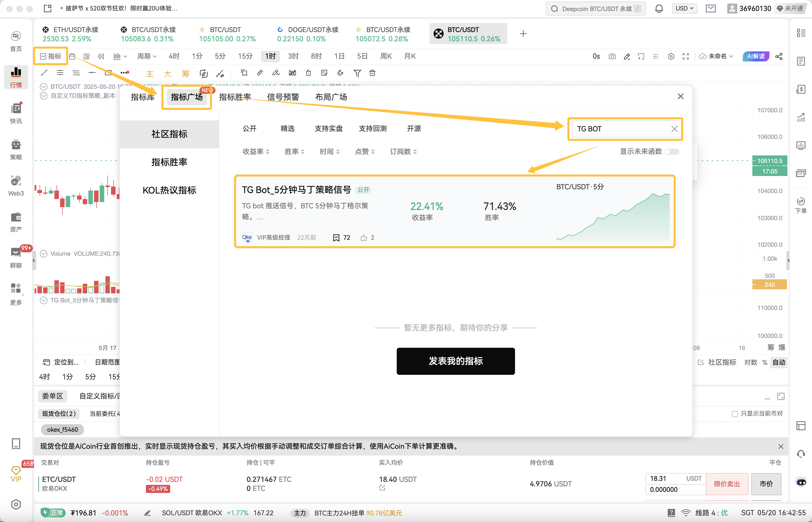Sort indicators by 订阅数
Image resolution: width=812 pixels, height=522 pixels.
click(x=403, y=151)
